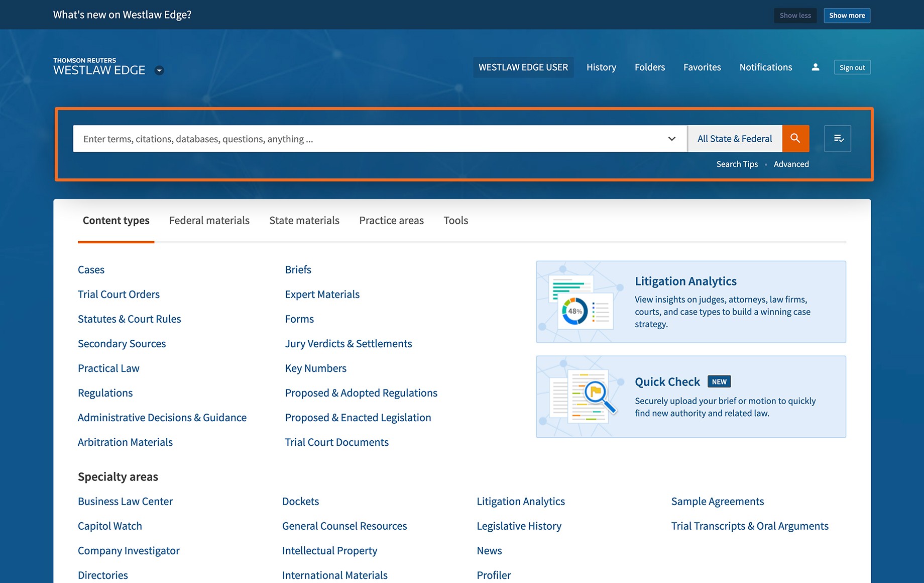Click the Litigation Analytics chart illustration

pos(581,303)
